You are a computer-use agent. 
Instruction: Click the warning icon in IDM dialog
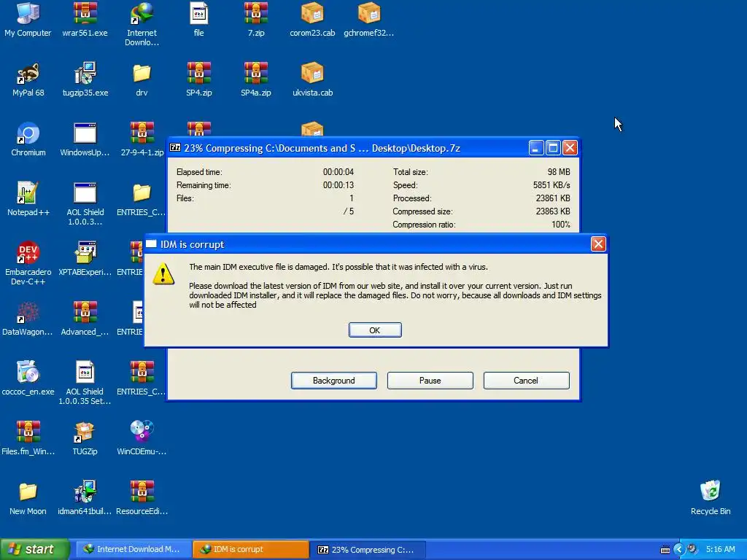coord(163,274)
